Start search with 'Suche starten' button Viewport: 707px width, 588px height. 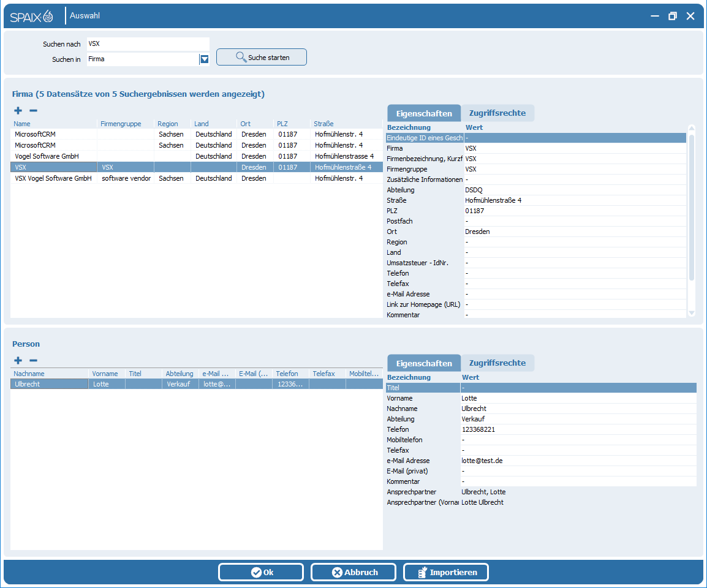pyautogui.click(x=262, y=57)
